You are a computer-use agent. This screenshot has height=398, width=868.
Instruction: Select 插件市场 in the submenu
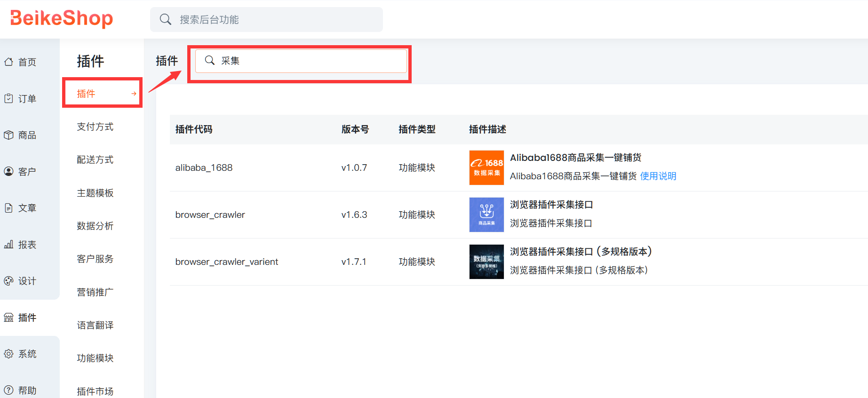95,391
